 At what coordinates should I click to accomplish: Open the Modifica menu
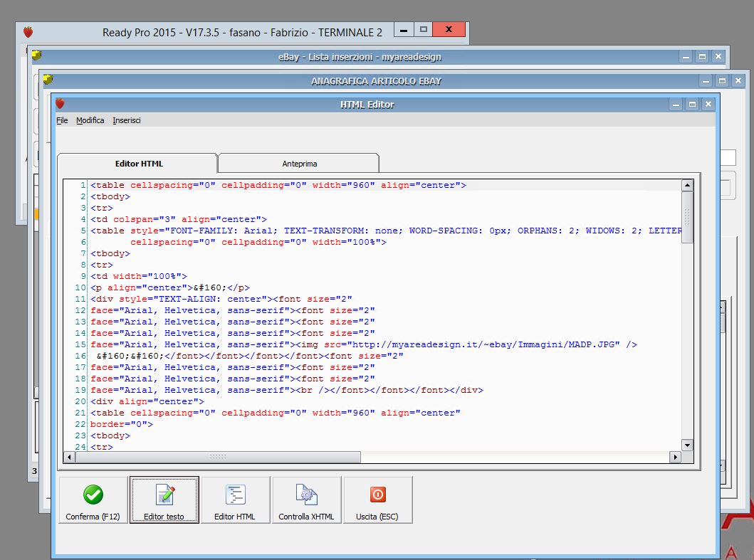click(x=90, y=120)
